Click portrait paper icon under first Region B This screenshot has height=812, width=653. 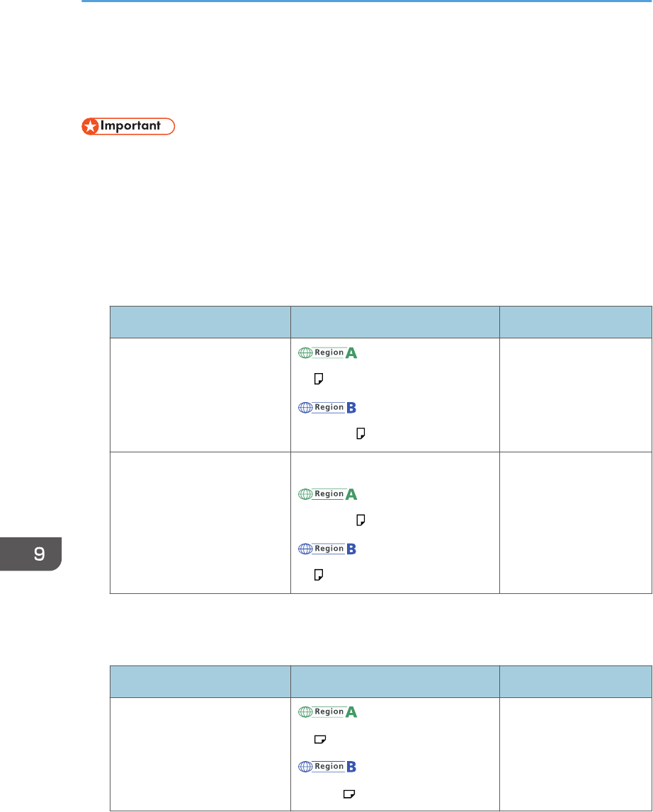point(360,434)
